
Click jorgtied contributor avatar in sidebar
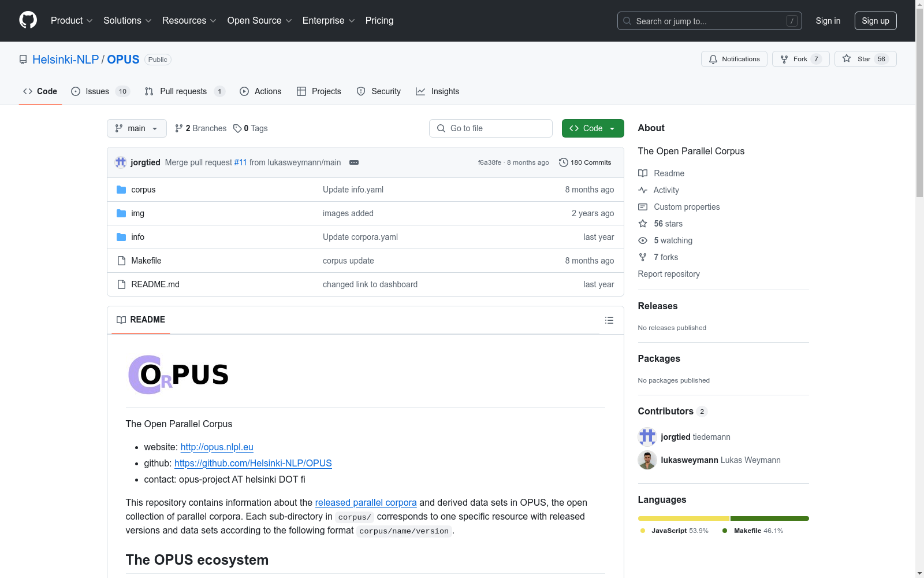[x=647, y=437]
